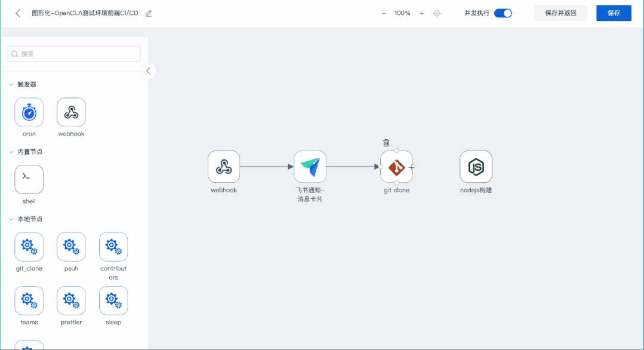Pick the teams local node
Image resolution: width=644 pixels, height=350 pixels.
point(29,300)
